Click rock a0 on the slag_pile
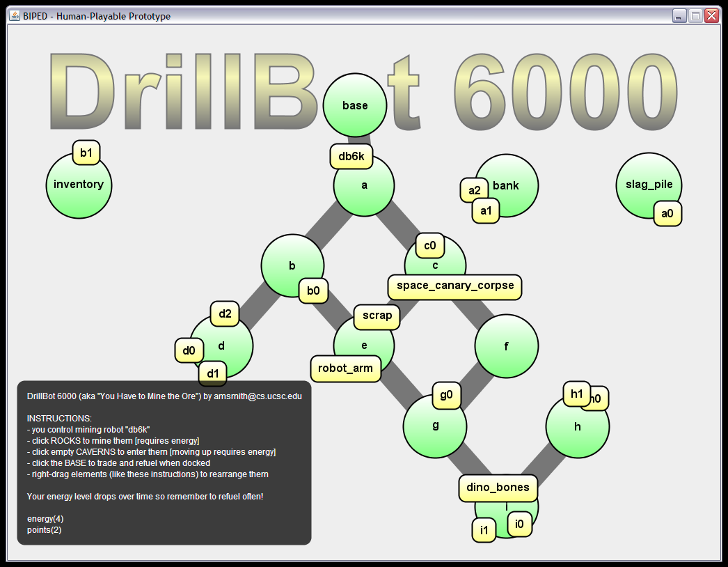Viewport: 728px width, 567px height. (667, 215)
